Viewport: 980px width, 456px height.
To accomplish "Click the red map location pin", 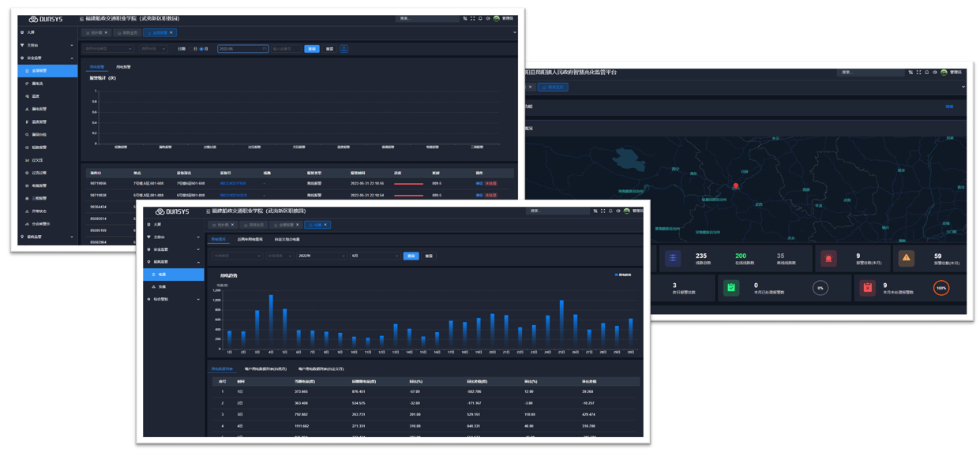I will (x=736, y=186).
